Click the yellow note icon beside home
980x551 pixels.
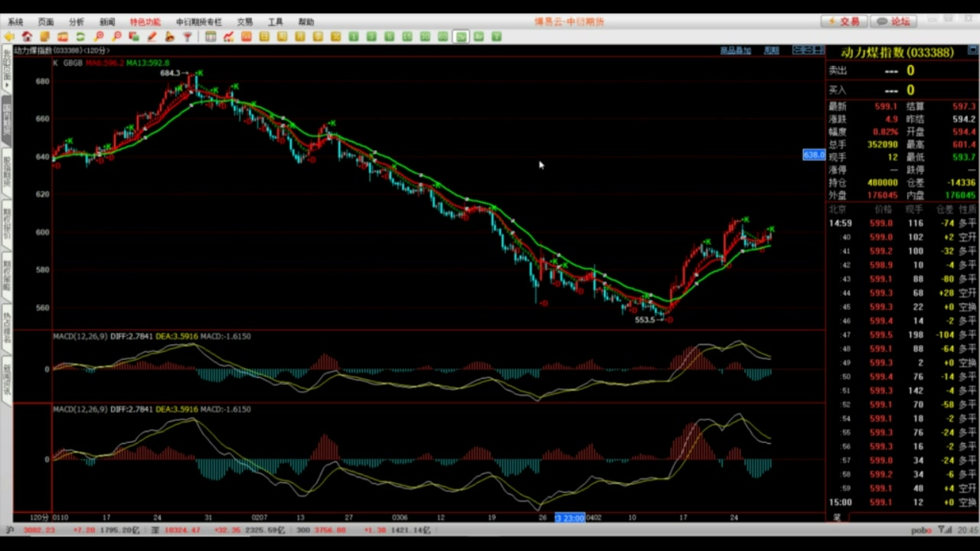[x=44, y=37]
